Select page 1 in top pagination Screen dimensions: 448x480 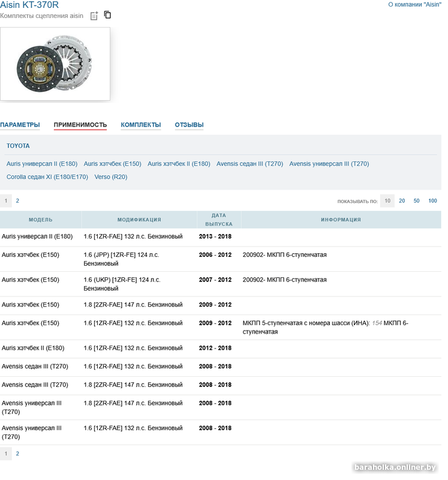pos(6,201)
